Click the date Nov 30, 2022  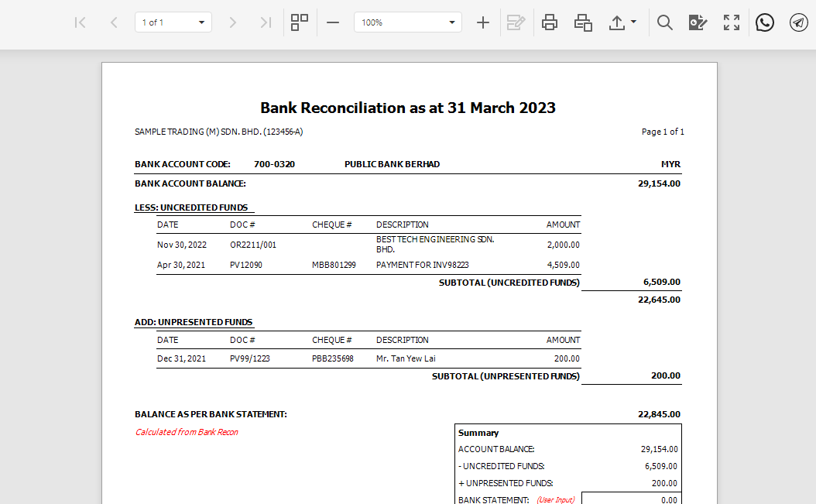click(182, 245)
